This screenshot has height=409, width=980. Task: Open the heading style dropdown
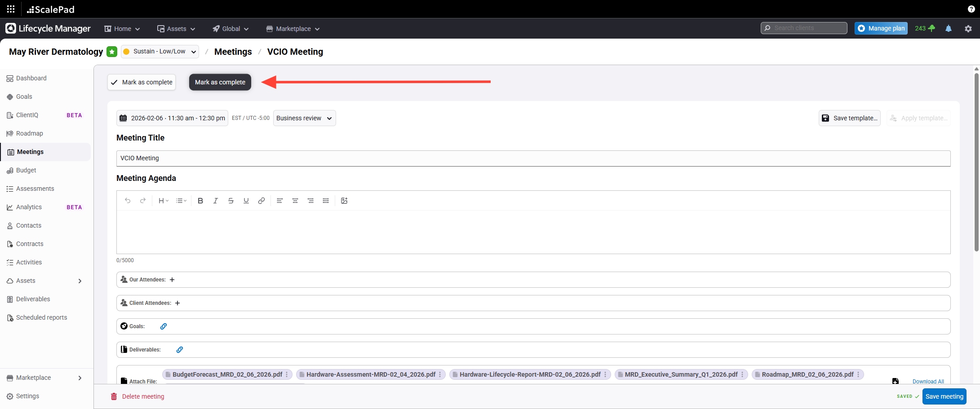pos(163,201)
